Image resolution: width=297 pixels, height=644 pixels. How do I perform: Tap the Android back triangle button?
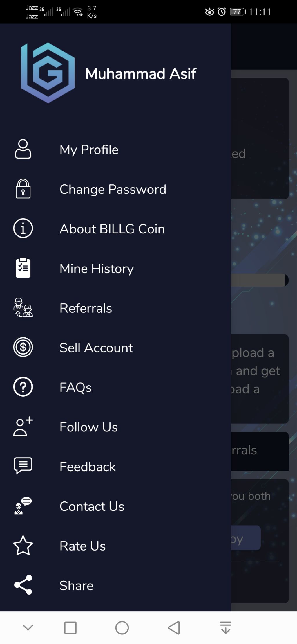pyautogui.click(x=174, y=628)
